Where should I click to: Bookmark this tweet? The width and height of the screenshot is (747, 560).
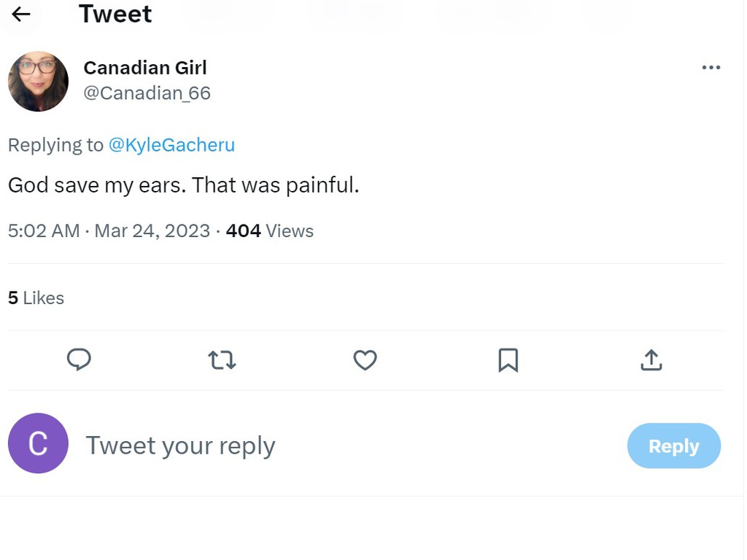(508, 360)
